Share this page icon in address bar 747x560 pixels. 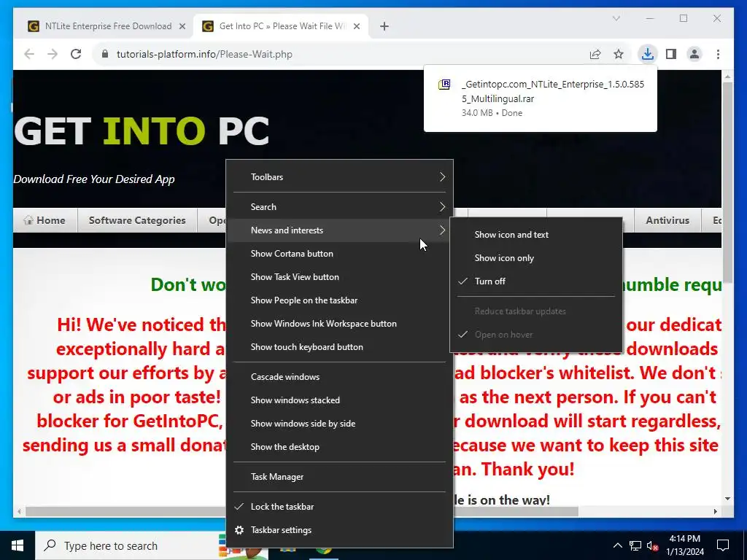(x=595, y=54)
